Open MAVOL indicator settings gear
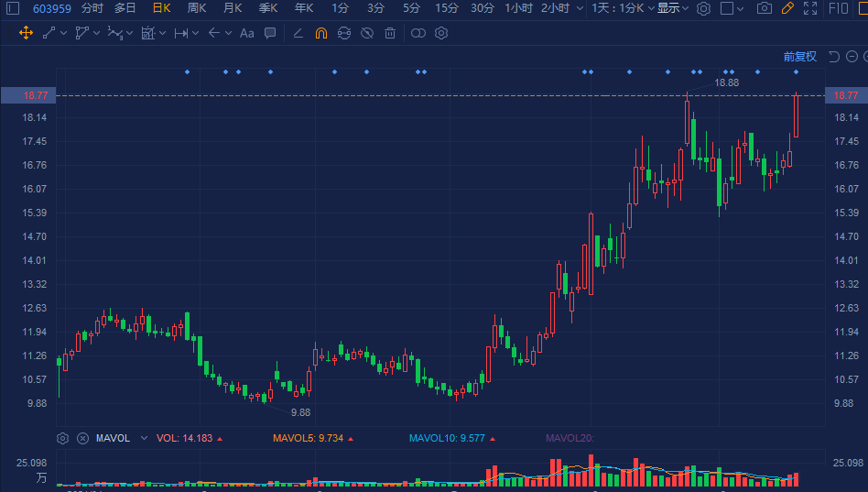Image resolution: width=868 pixels, height=492 pixels. (x=62, y=438)
